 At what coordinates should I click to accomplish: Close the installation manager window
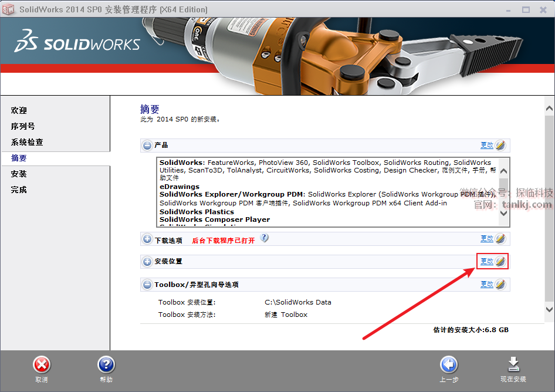coord(543,10)
